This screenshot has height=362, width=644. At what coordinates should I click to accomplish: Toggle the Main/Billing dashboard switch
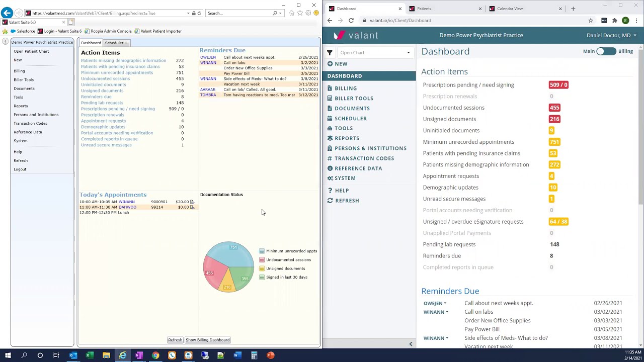pos(606,51)
